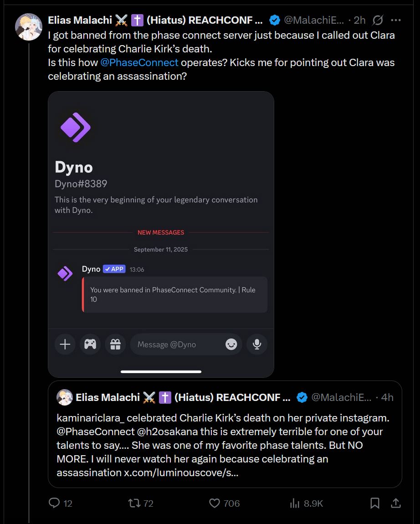
Task: Bookmark this tweet
Action: coord(374,503)
